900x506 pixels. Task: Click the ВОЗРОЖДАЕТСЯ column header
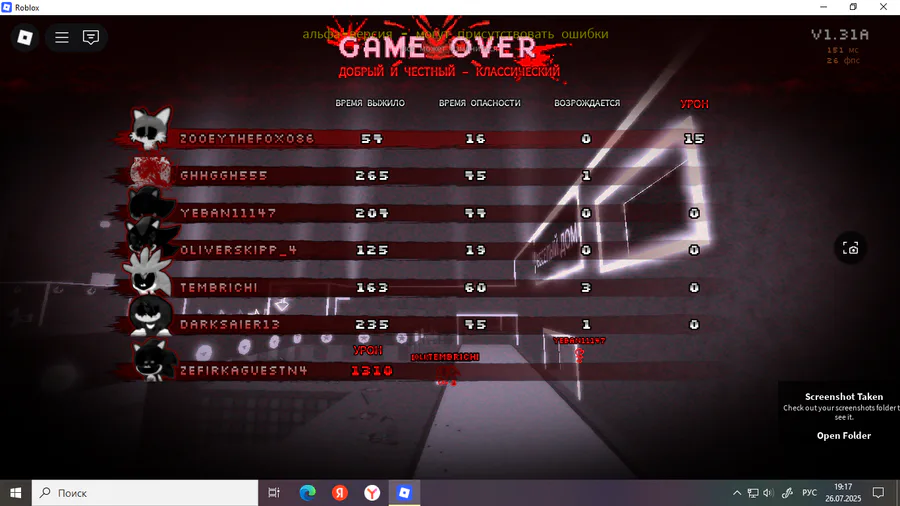tap(587, 103)
